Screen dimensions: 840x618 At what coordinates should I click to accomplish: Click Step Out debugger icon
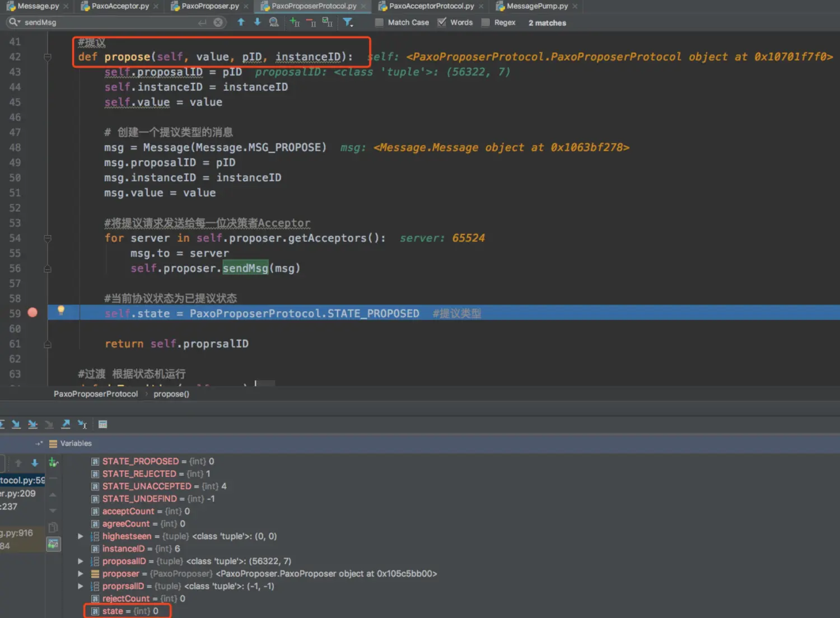point(66,424)
